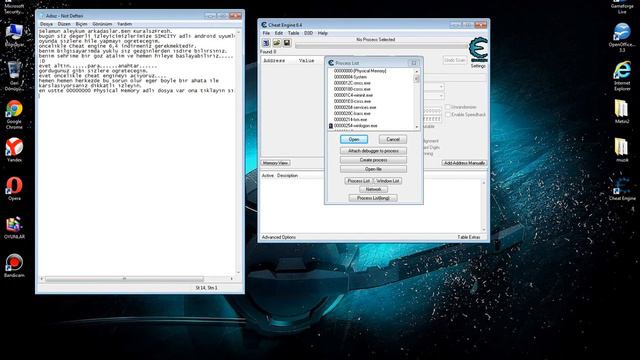This screenshot has width=640, height=360.
Task: Open Advanced Options in Cheat Engine
Action: click(x=279, y=237)
